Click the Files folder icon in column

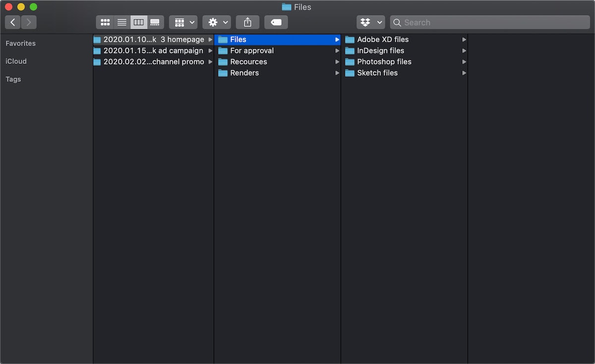point(223,40)
